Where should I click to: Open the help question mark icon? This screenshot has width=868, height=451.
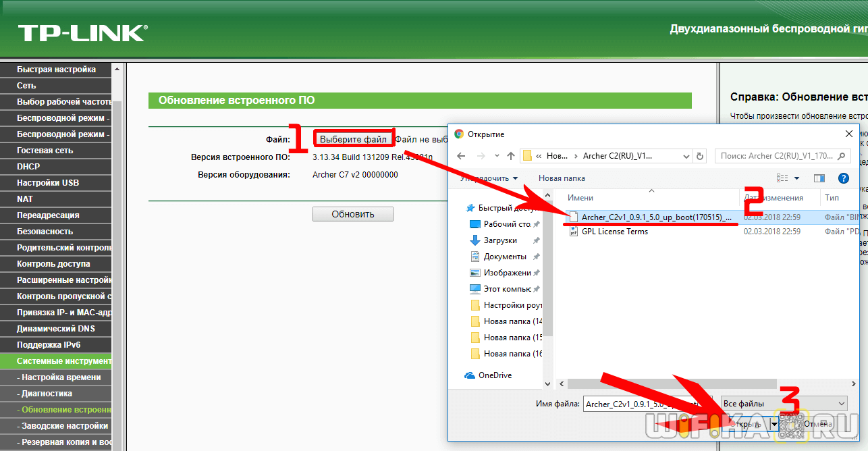[843, 178]
